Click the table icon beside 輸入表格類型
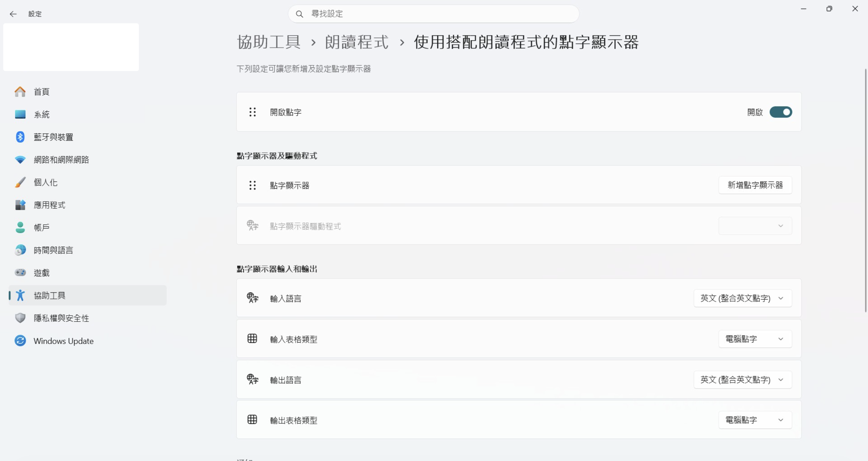Image resolution: width=868 pixels, height=461 pixels. (x=252, y=338)
